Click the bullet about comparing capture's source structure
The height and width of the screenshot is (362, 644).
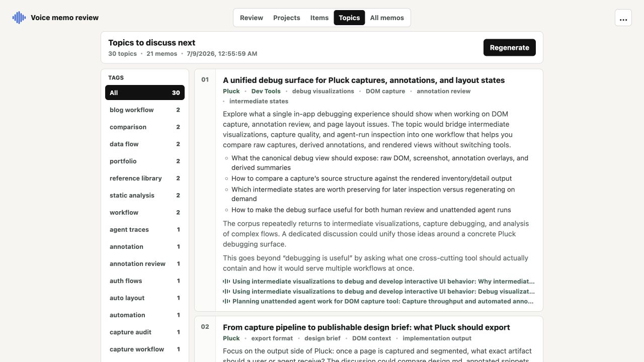pyautogui.click(x=372, y=178)
